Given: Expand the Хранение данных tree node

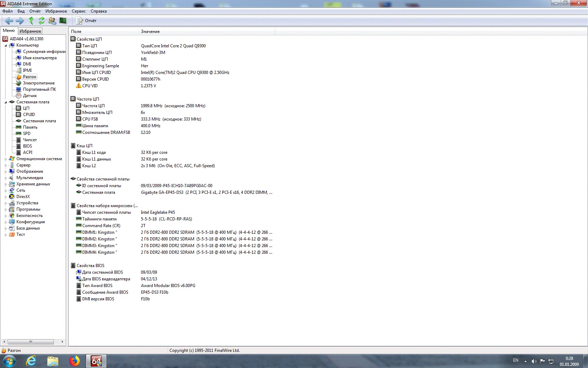Looking at the screenshot, I should point(6,184).
